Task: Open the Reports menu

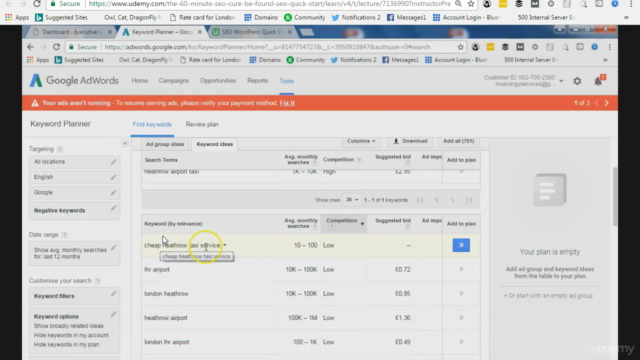Action: coord(258,81)
